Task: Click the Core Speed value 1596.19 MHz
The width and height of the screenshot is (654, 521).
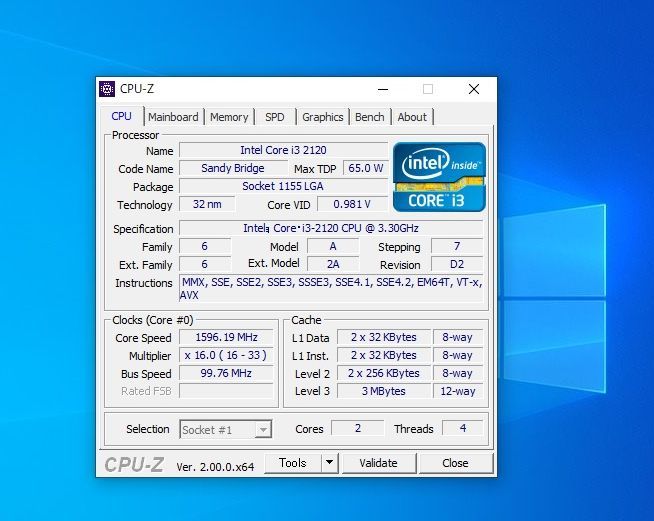Action: click(x=226, y=337)
